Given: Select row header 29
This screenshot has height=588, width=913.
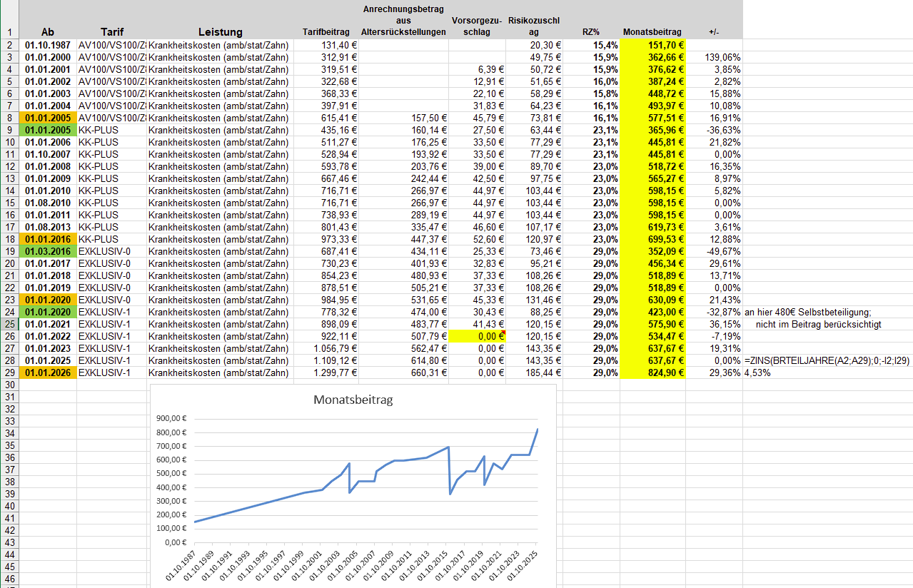Looking at the screenshot, I should [9, 372].
